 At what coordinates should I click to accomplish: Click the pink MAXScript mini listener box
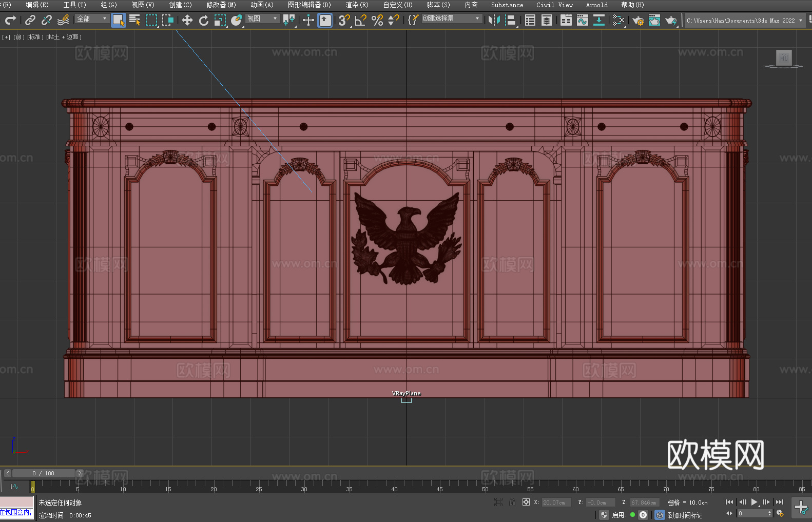click(x=17, y=501)
